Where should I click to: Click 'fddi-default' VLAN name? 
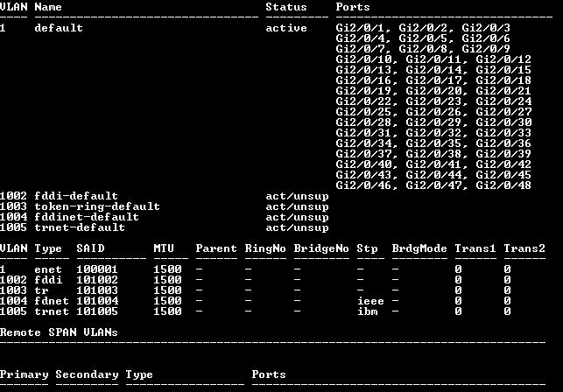(76, 196)
